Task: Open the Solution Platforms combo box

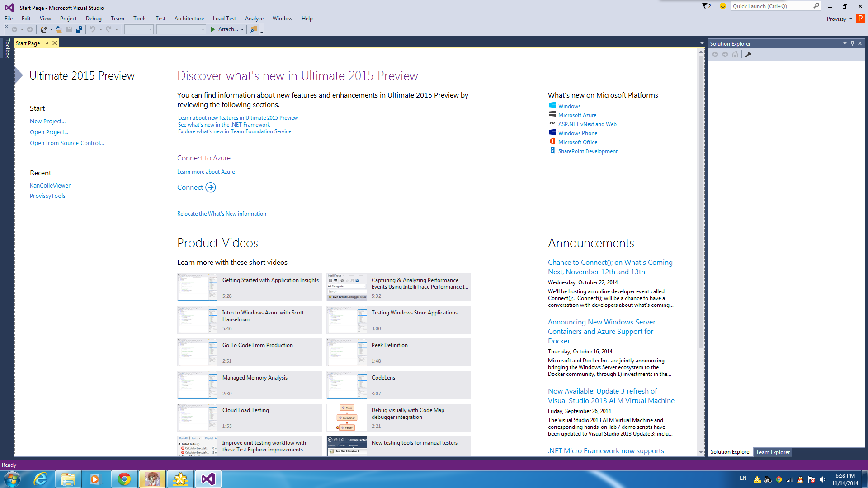Action: coord(181,29)
